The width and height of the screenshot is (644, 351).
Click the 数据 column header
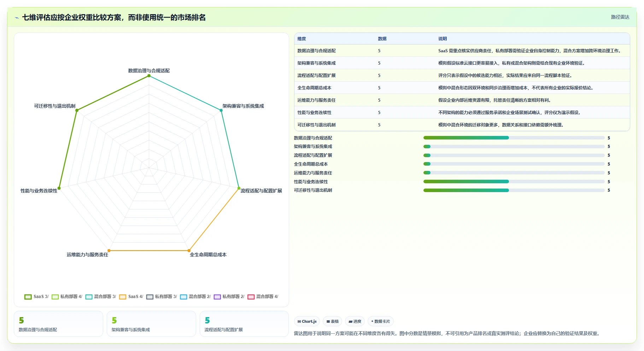(x=382, y=39)
